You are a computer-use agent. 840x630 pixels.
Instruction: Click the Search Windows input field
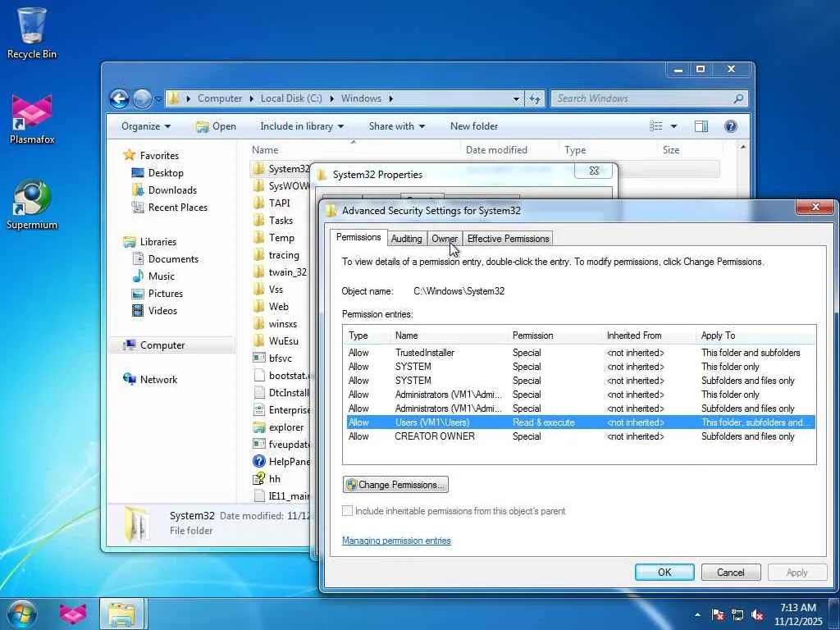coord(641,98)
